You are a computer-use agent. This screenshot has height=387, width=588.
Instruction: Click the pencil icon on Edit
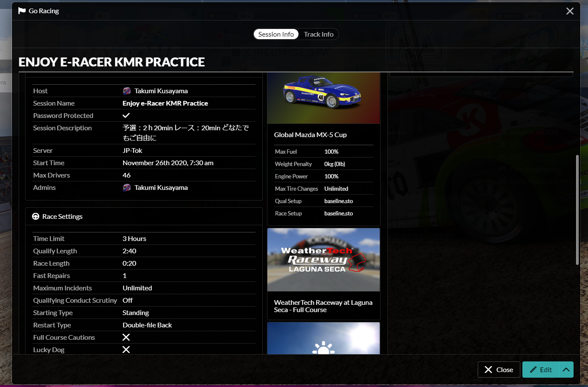[533, 370]
